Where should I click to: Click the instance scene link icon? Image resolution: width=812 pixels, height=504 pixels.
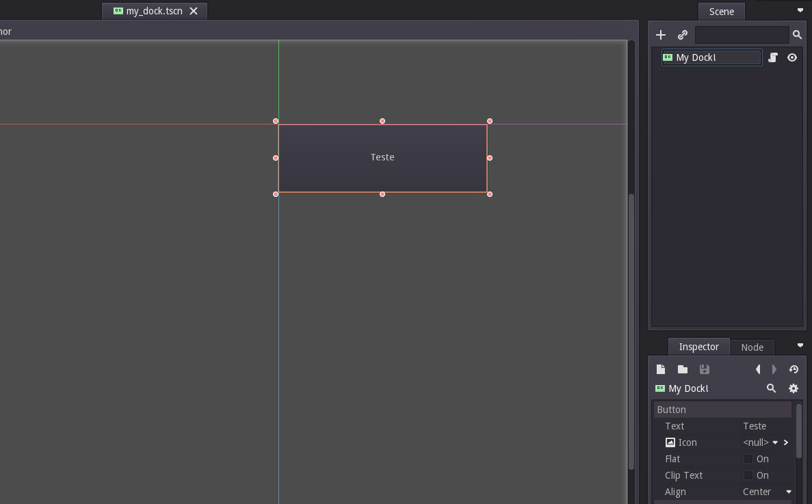[683, 35]
